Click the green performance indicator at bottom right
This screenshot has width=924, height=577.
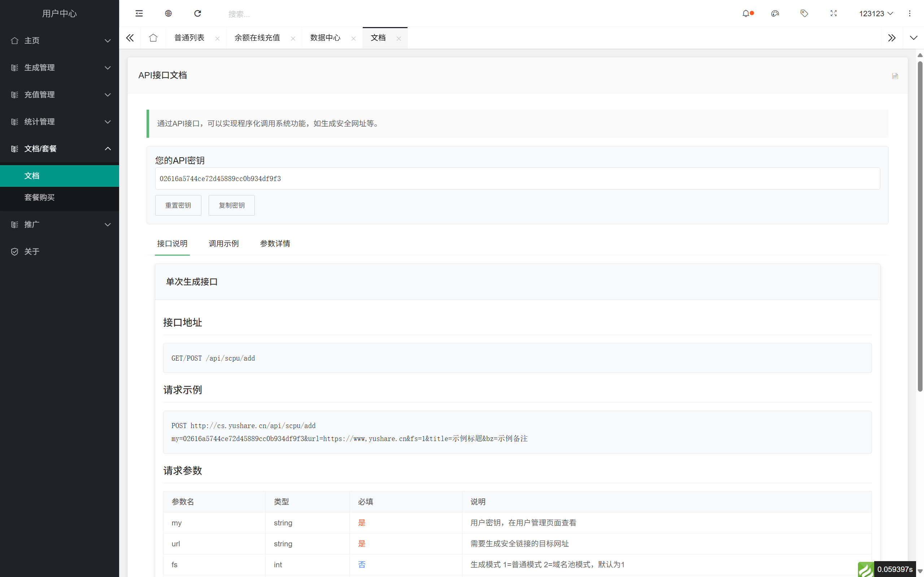coord(866,569)
